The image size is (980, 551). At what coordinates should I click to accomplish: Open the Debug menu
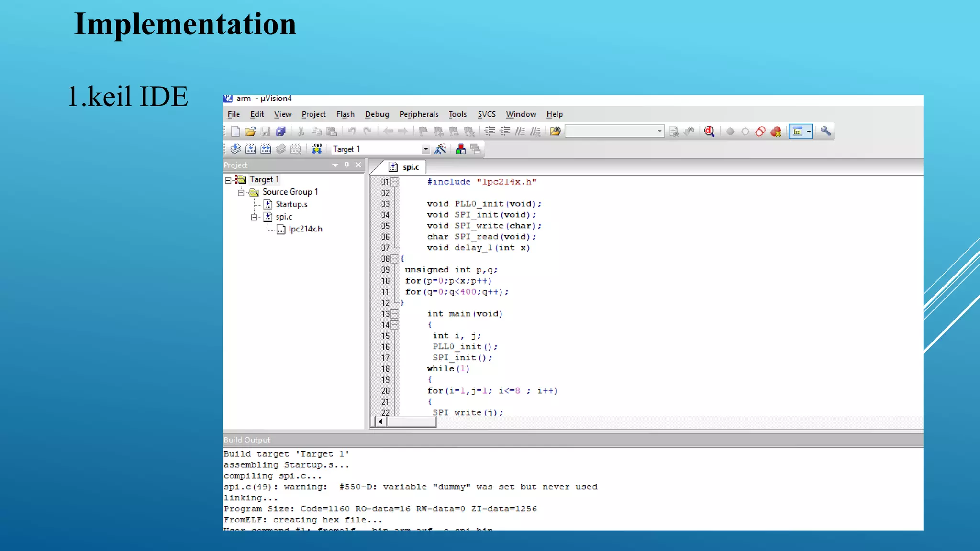[x=377, y=114]
